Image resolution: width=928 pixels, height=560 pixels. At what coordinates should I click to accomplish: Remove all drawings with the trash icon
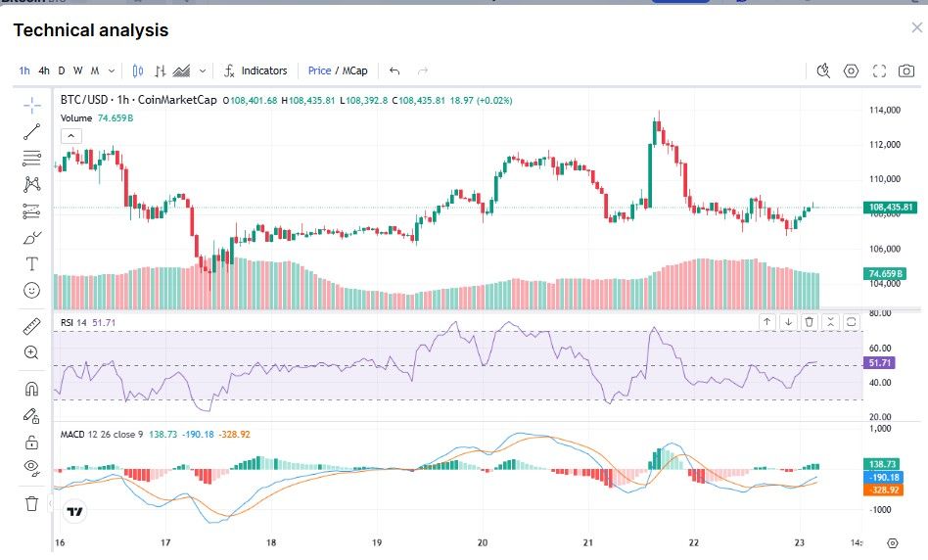(x=31, y=503)
